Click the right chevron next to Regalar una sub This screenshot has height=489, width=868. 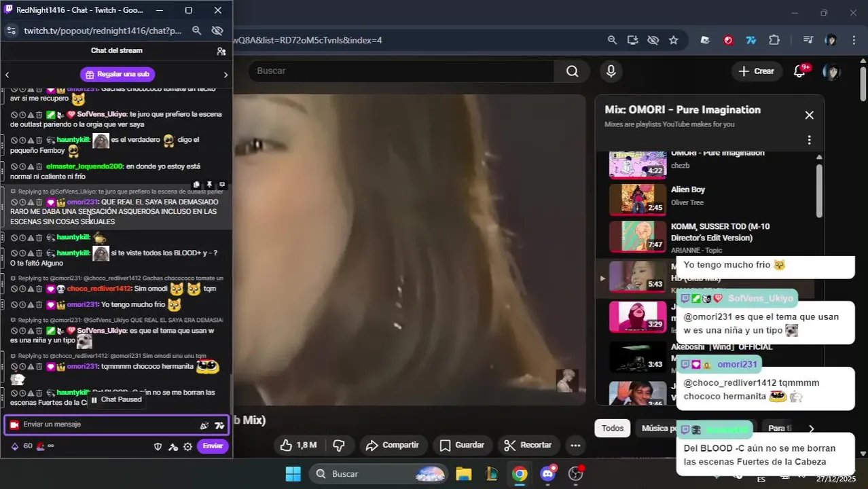pos(225,75)
